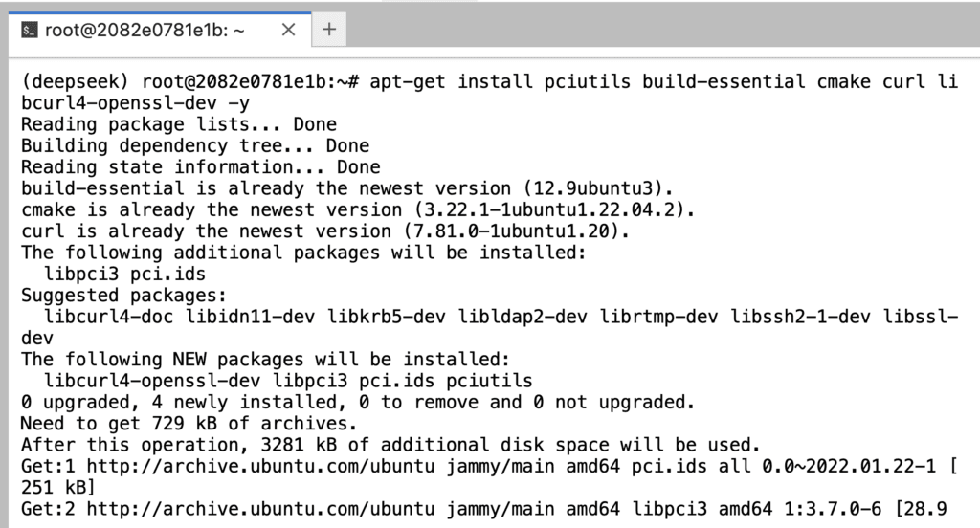Click the 'Suggested packages:' heading line

(123, 295)
